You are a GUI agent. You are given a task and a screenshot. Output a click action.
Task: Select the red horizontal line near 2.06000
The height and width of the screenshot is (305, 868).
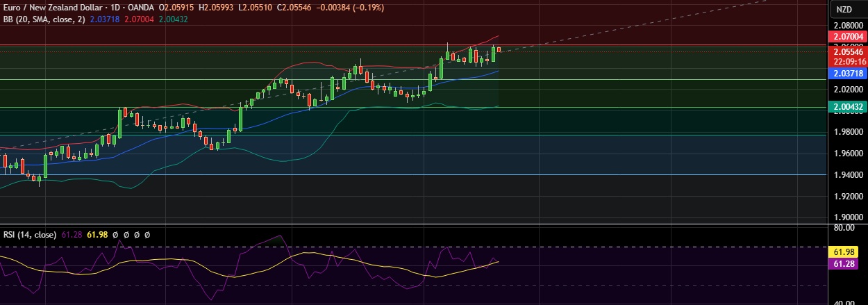pos(413,46)
